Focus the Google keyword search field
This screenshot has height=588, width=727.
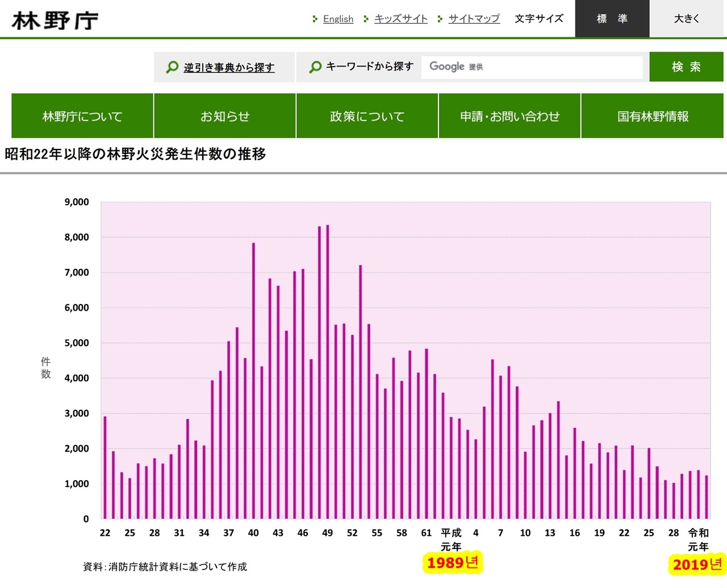coord(532,67)
